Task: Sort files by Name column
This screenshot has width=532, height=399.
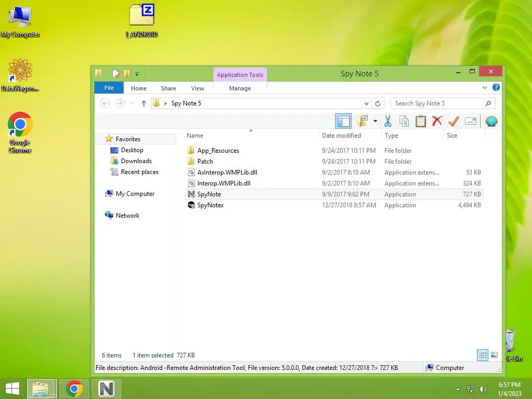Action: coord(195,136)
